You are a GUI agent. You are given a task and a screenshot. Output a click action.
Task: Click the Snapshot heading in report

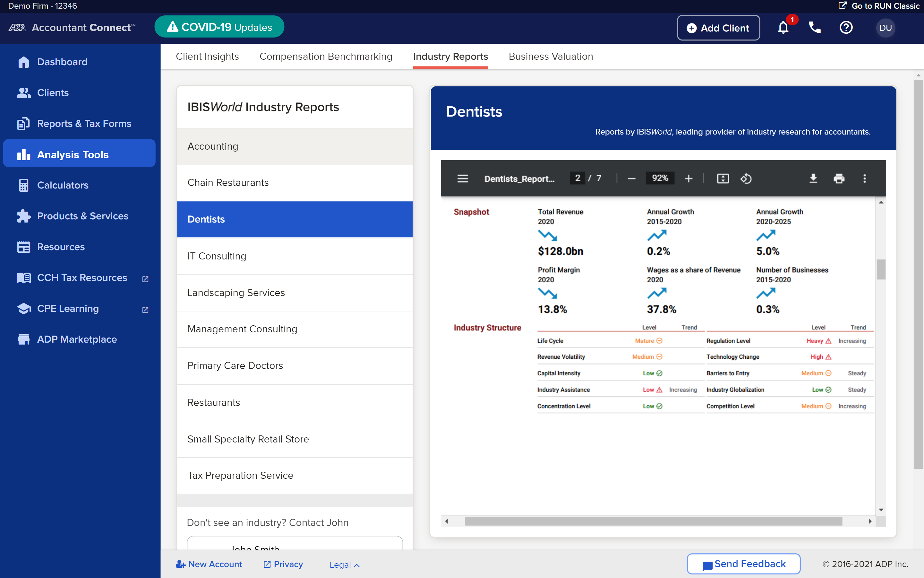point(471,212)
